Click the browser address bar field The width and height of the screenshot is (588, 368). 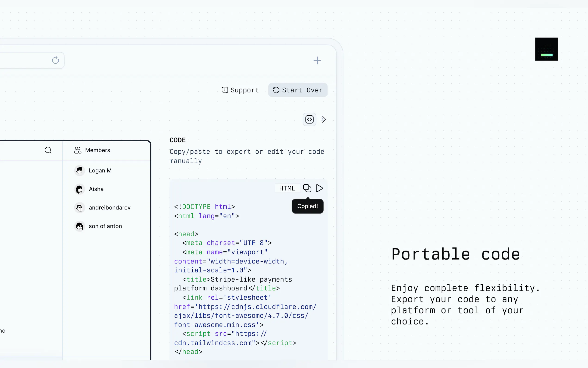pyautogui.click(x=24, y=60)
